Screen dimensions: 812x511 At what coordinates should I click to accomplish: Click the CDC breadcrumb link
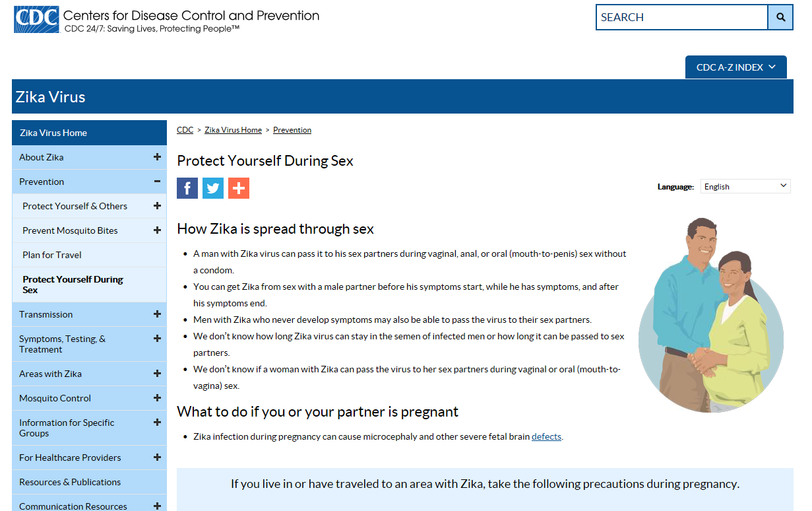point(185,130)
